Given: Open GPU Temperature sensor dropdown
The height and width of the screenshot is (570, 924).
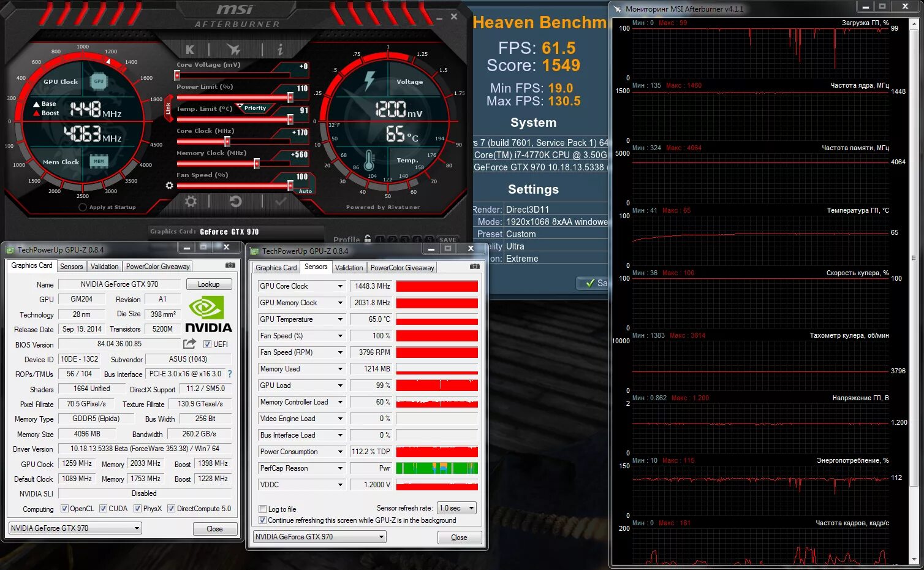Looking at the screenshot, I should (x=340, y=319).
